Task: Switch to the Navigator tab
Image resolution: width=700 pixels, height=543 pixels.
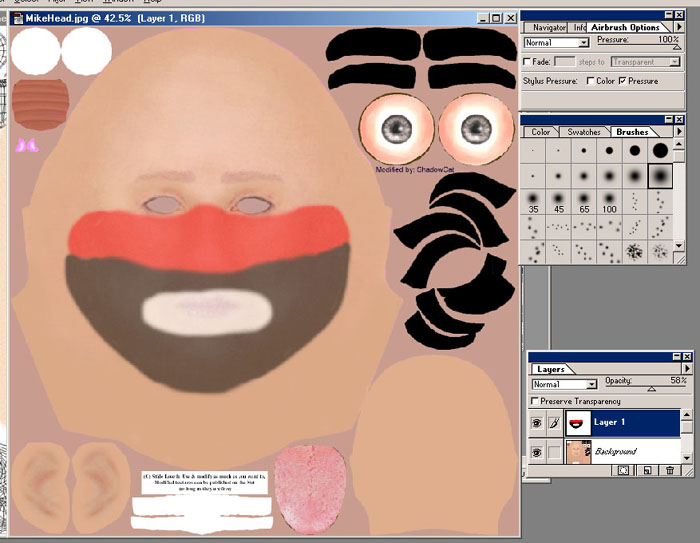Action: pos(549,27)
